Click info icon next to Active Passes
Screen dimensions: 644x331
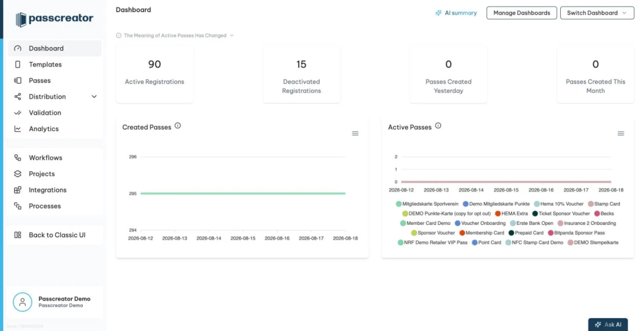pyautogui.click(x=438, y=126)
